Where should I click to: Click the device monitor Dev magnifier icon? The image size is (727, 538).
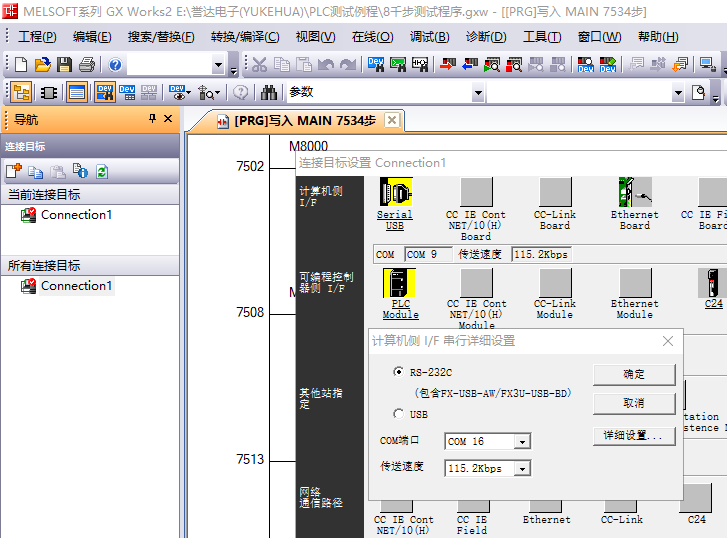586,64
